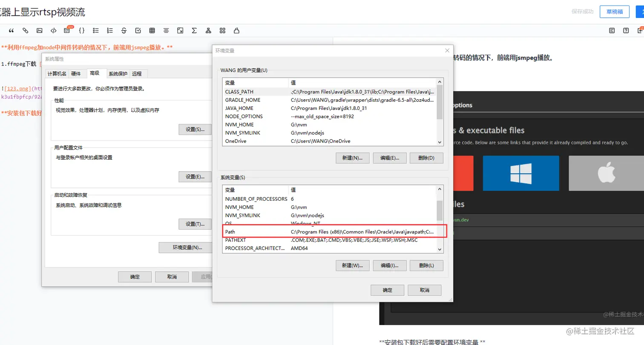Open the code block tool marked NEW
644x345 pixels.
67,30
